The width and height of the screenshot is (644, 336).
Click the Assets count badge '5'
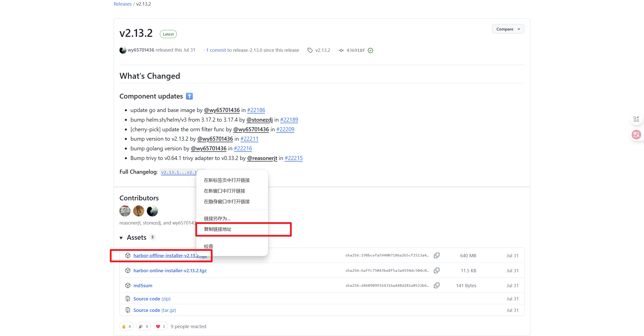[x=152, y=237]
